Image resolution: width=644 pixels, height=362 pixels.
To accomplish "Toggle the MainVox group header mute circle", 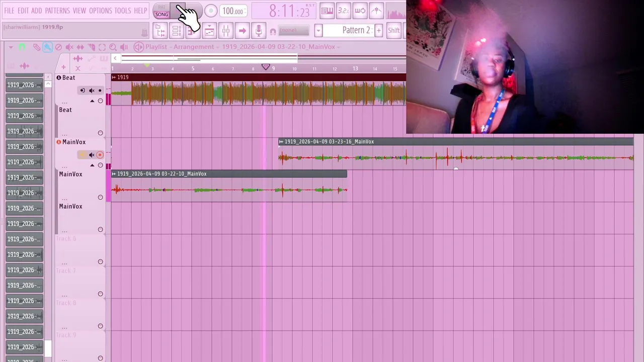I will [x=101, y=165].
